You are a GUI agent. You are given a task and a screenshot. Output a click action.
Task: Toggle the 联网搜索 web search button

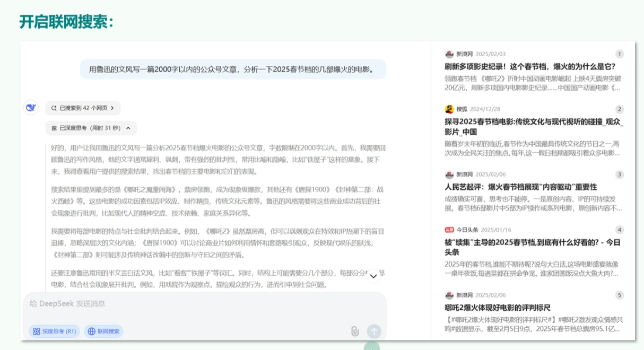point(103,331)
